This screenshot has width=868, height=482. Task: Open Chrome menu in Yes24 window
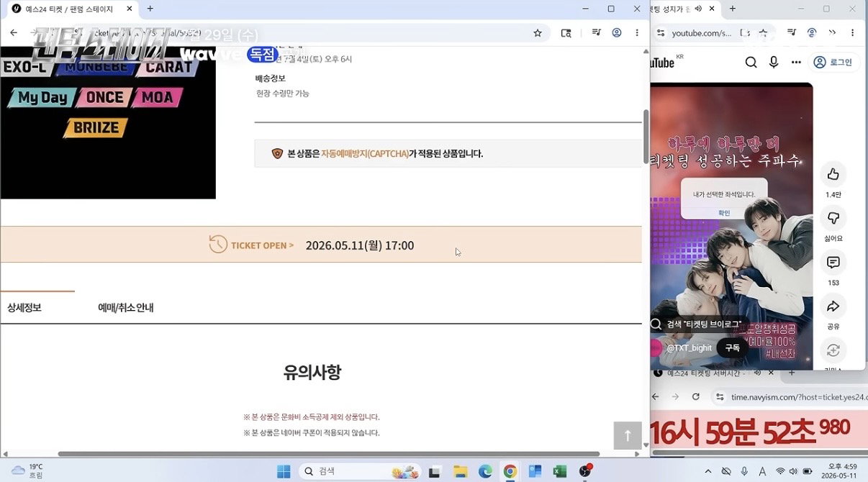637,33
